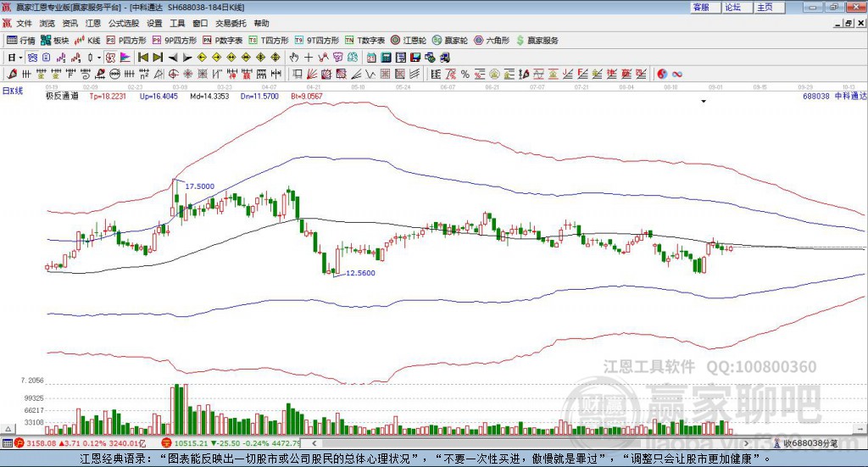Click the floppy disk save icon

click(415, 58)
